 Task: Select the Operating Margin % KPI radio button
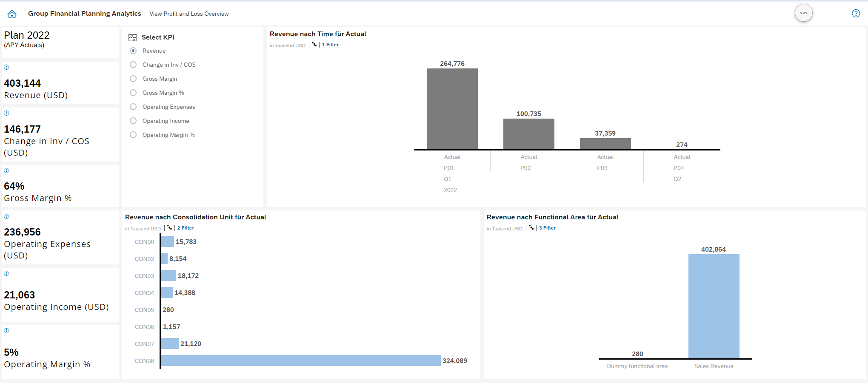(x=133, y=135)
